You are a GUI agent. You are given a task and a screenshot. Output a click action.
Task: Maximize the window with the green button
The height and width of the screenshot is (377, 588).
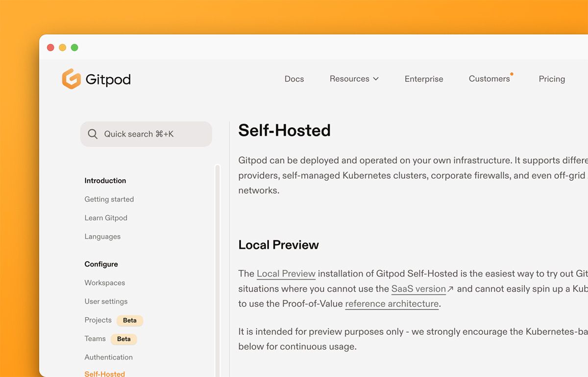coord(74,47)
